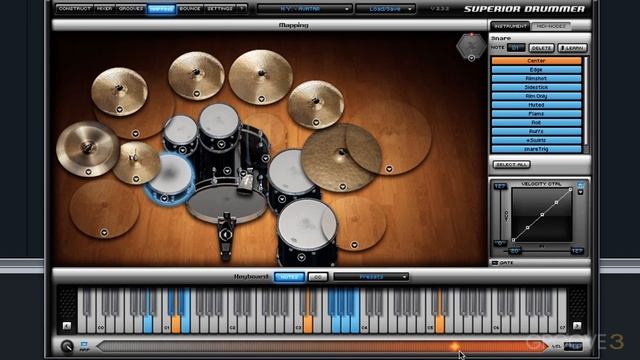Open the Load/Save dropdown
Image resolution: width=640 pixels, height=360 pixels.
pyautogui.click(x=385, y=9)
